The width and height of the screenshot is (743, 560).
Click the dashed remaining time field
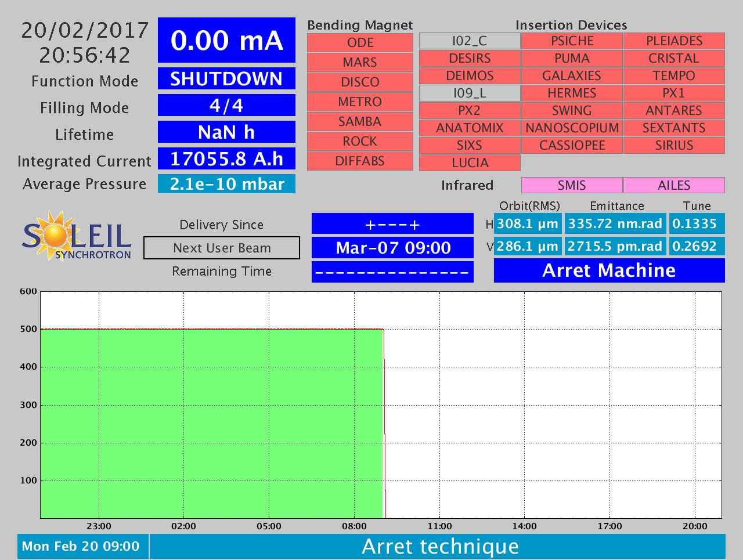coord(392,272)
